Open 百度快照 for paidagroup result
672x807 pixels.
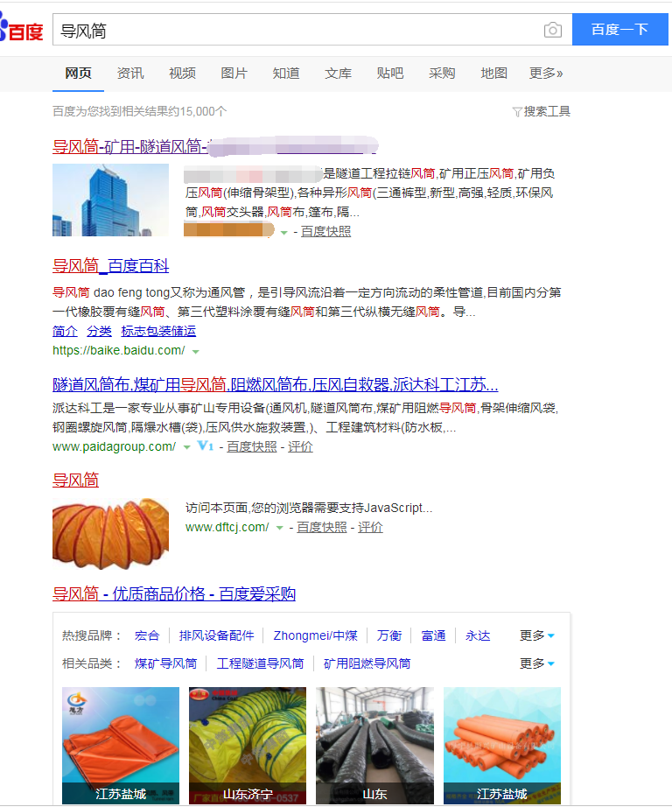tap(252, 446)
